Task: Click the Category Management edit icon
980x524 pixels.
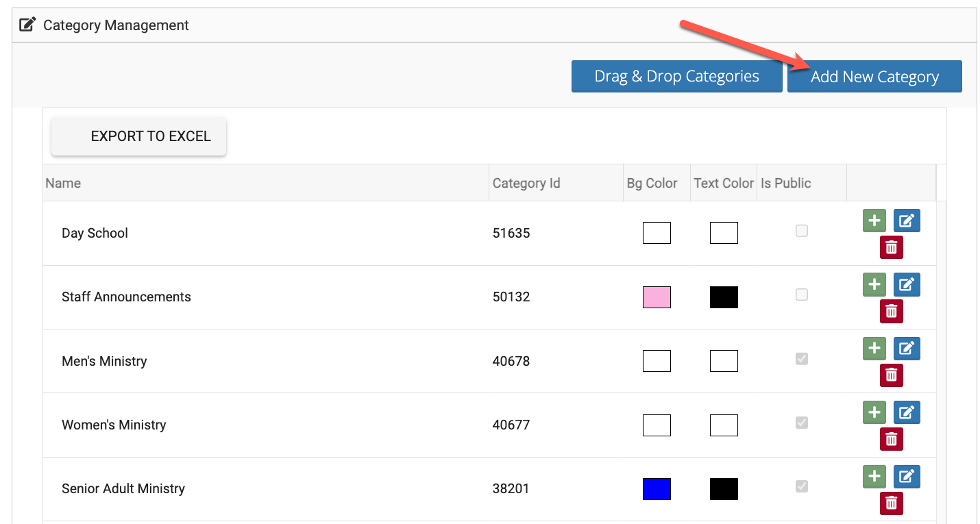Action: click(27, 25)
